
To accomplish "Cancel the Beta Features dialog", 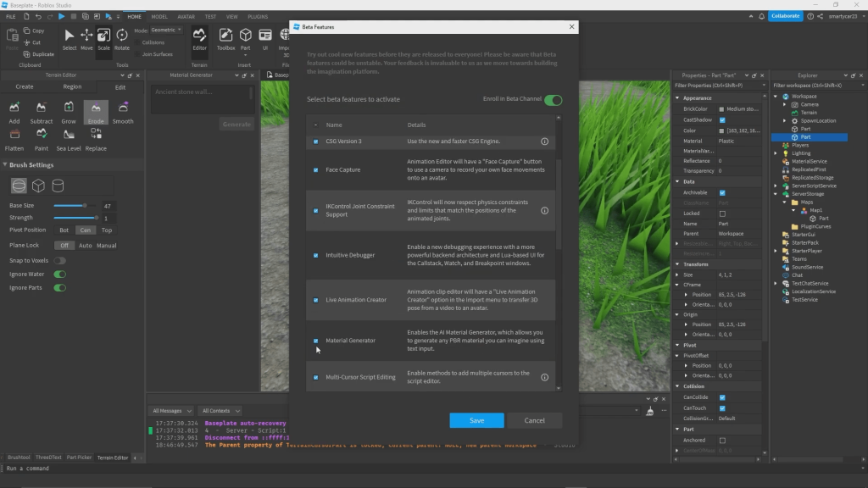I will coord(534,420).
